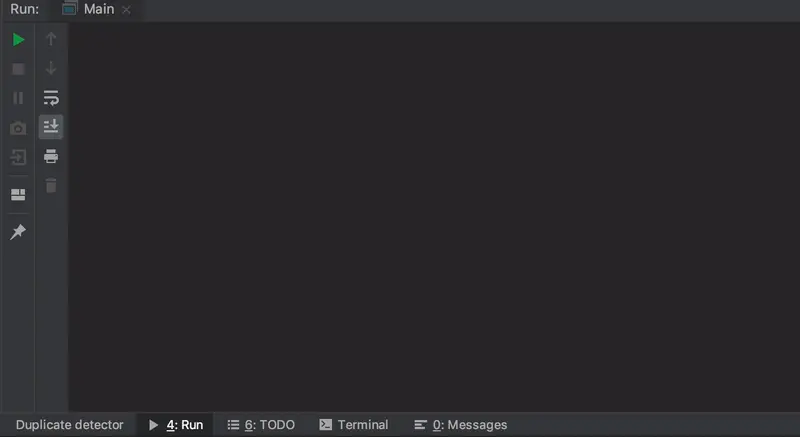Select the Main run tab
This screenshot has width=800, height=437.
(89, 9)
